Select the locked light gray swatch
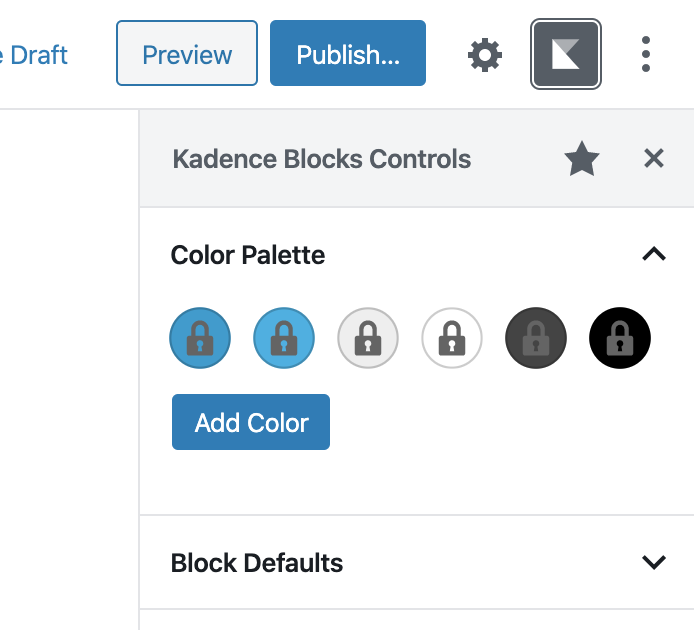The width and height of the screenshot is (694, 630). [x=368, y=338]
